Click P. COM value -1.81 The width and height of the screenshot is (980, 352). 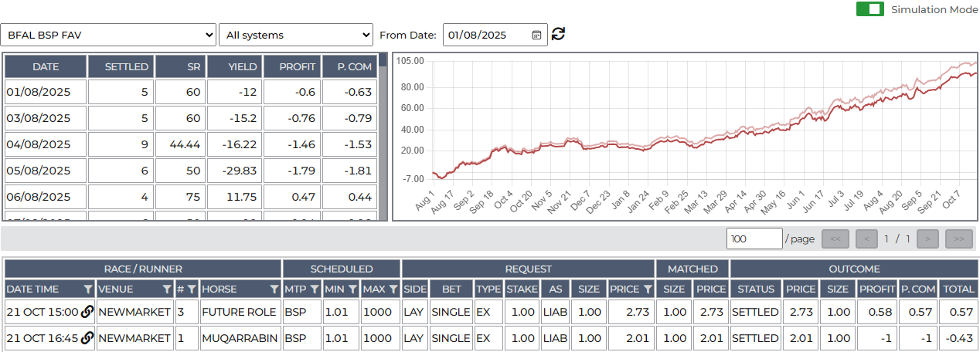pyautogui.click(x=350, y=171)
